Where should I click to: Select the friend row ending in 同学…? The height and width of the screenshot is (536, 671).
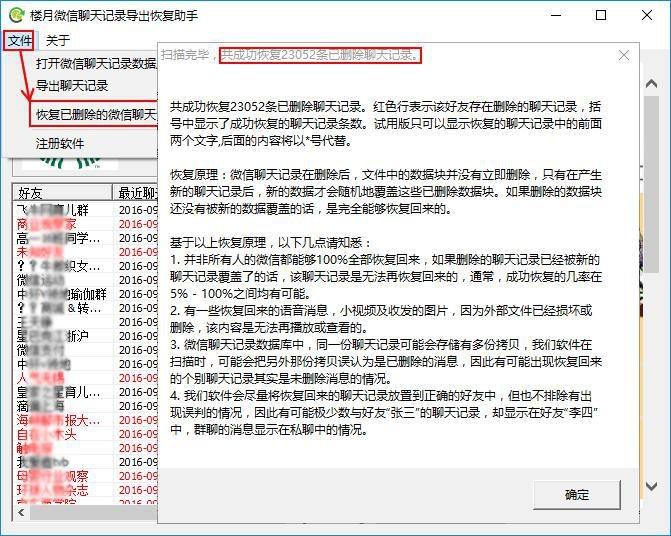(x=86, y=238)
